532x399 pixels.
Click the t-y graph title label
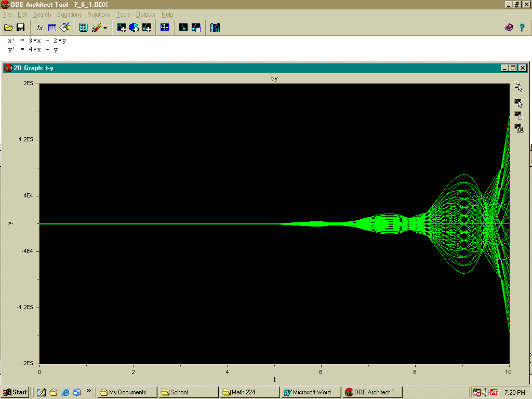pyautogui.click(x=274, y=78)
